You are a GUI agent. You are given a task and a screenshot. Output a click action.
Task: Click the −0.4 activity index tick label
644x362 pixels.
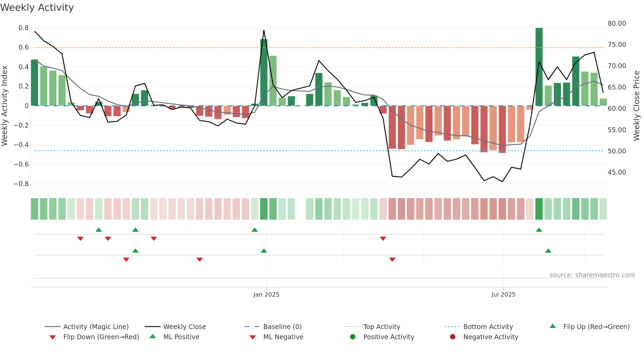click(21, 145)
